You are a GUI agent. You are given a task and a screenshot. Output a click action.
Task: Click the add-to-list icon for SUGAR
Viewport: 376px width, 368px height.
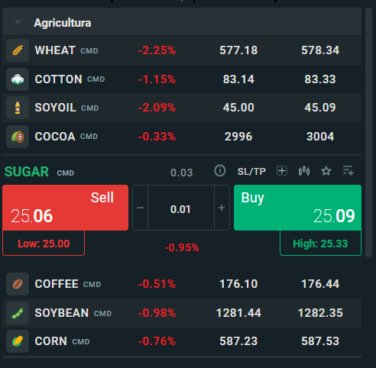[x=348, y=171]
